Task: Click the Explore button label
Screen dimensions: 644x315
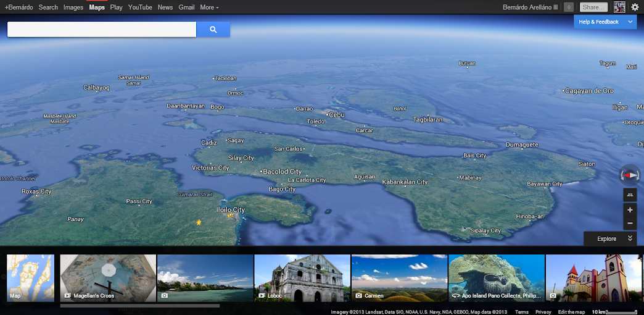Action: click(606, 239)
